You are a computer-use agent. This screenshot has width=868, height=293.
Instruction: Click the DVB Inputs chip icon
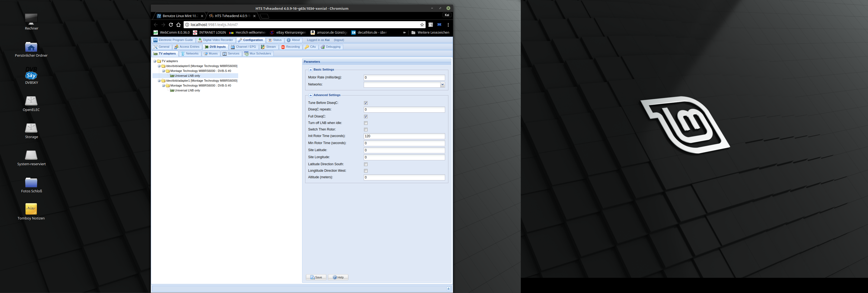[x=206, y=47]
